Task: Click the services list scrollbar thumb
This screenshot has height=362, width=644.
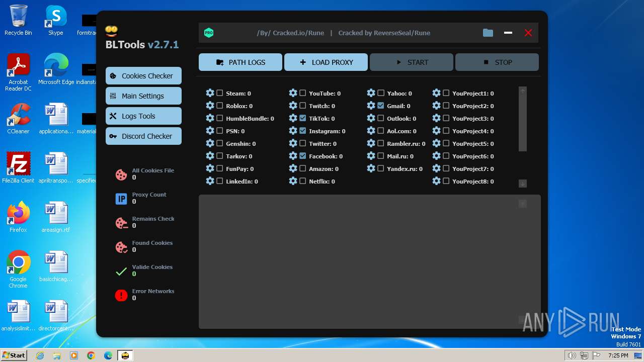Action: pyautogui.click(x=523, y=123)
